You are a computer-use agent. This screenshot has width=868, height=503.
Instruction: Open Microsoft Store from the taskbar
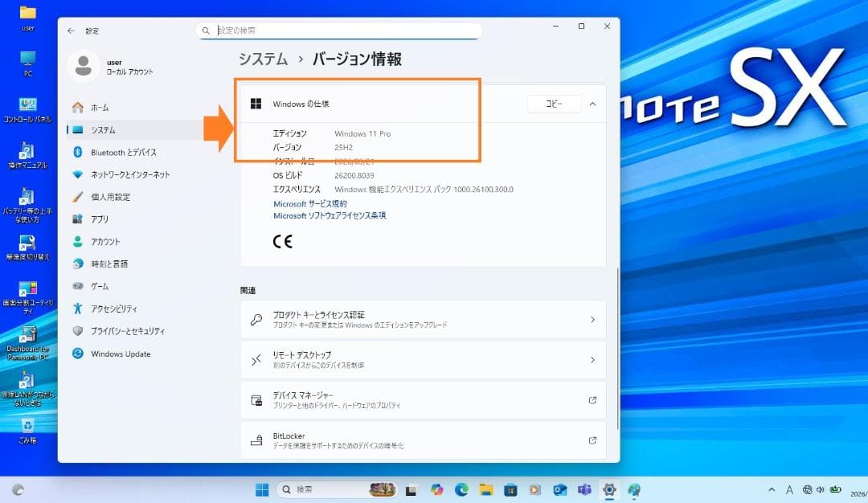pos(510,489)
